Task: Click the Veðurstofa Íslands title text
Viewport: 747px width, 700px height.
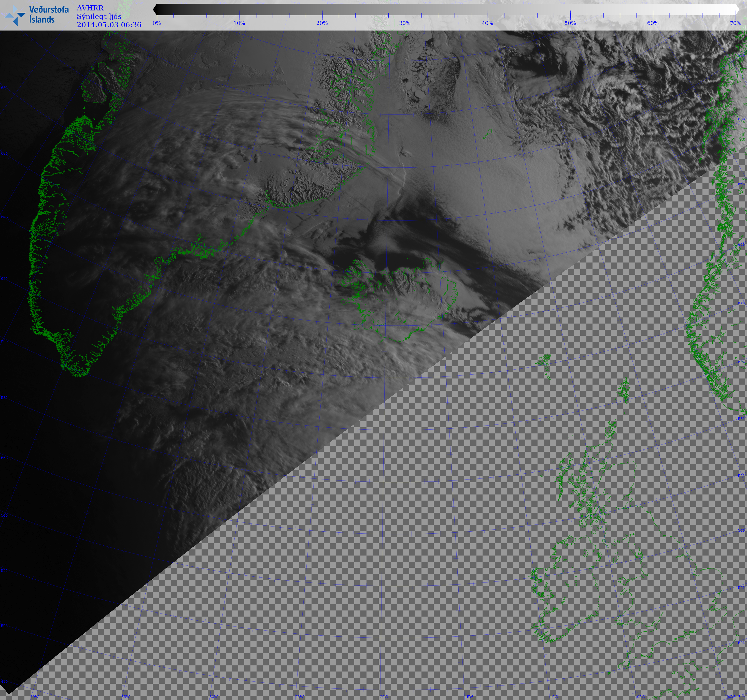Action: (x=49, y=15)
